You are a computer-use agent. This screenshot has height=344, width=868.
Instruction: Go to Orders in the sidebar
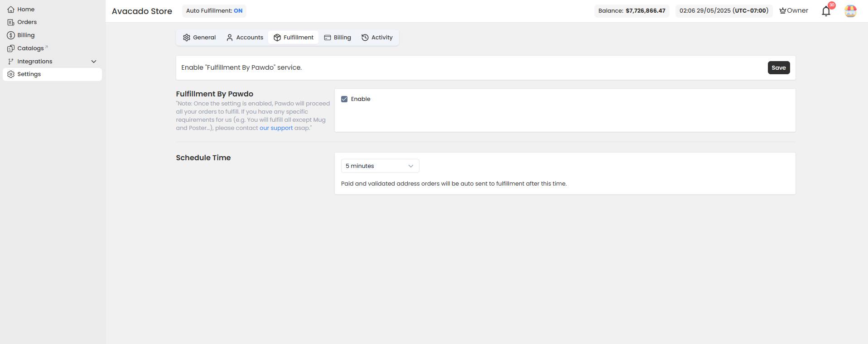coord(52,22)
